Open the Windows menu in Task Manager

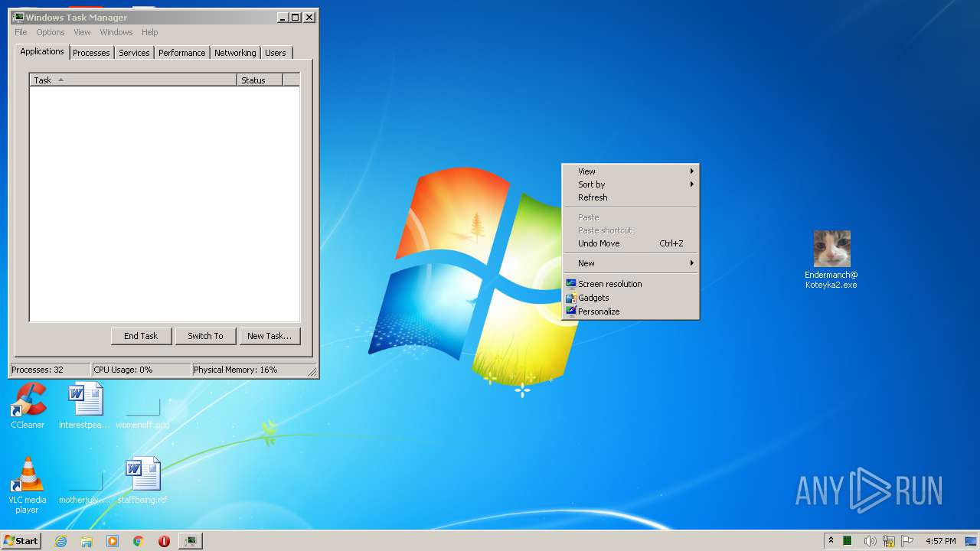point(116,32)
